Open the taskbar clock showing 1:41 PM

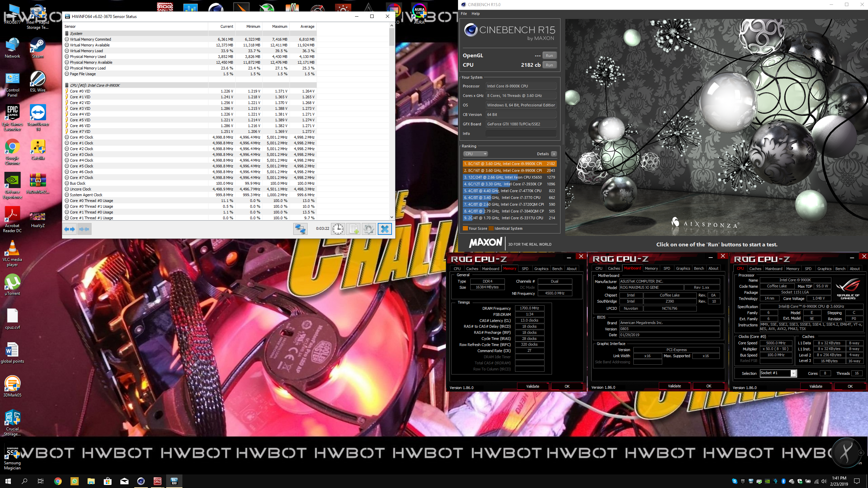coord(839,481)
